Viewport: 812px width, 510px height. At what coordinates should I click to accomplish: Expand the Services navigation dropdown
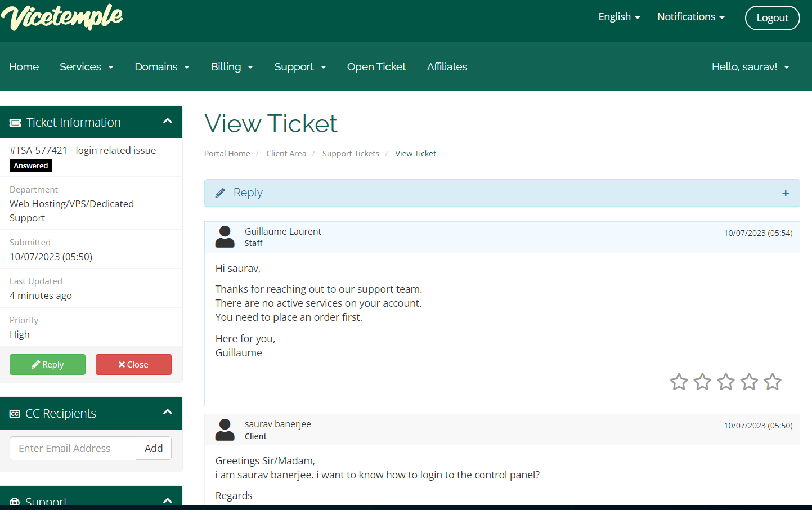pyautogui.click(x=86, y=66)
